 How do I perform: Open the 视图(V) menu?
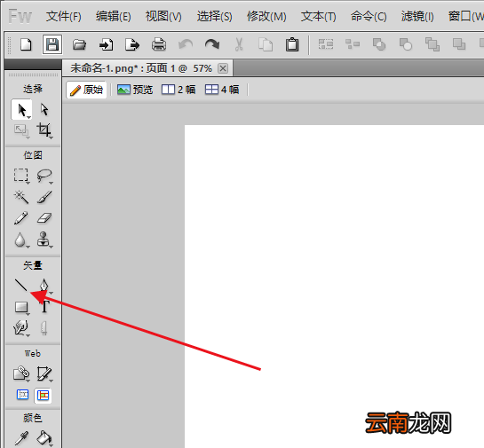tap(163, 16)
